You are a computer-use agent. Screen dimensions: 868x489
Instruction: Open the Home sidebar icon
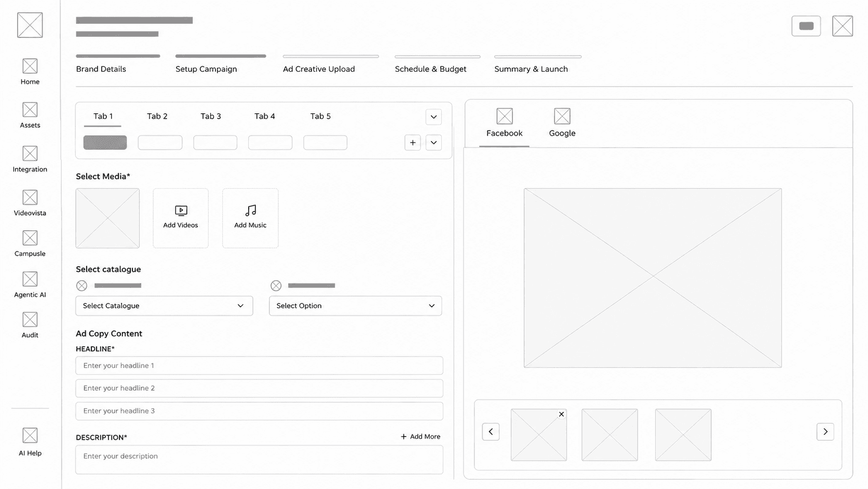coord(30,66)
